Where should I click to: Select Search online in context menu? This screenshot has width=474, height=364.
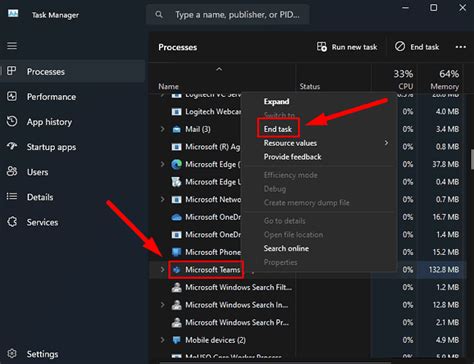tap(286, 248)
